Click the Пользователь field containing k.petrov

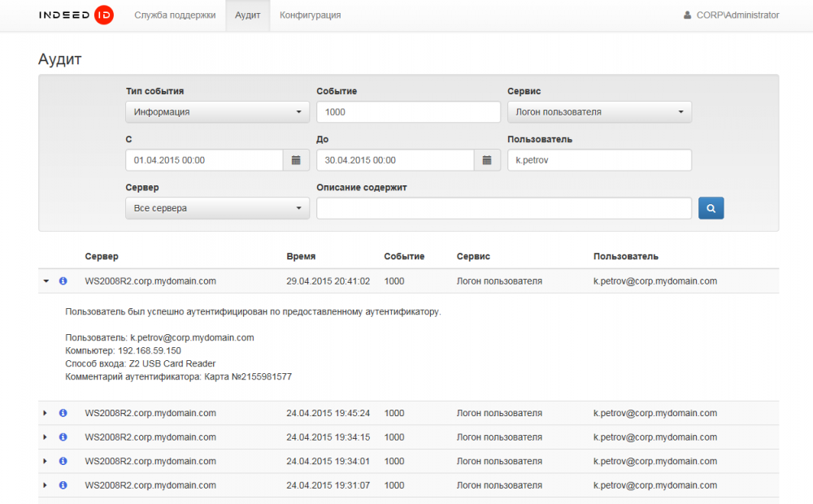click(599, 160)
